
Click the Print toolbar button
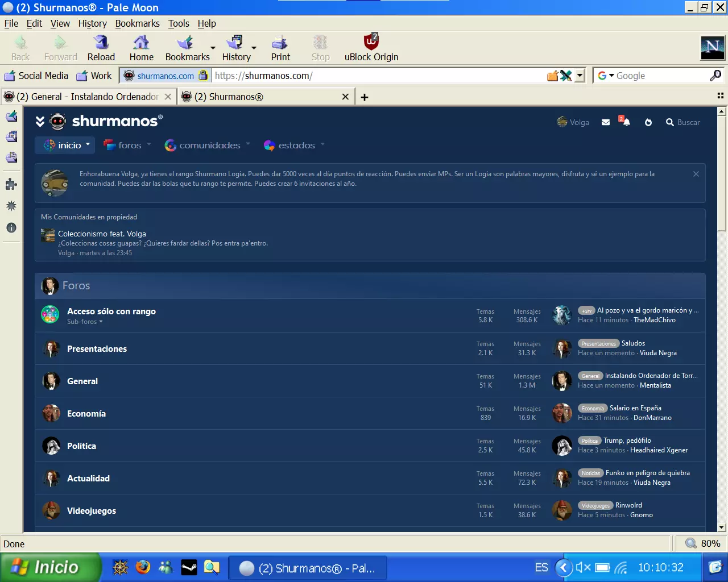click(280, 48)
